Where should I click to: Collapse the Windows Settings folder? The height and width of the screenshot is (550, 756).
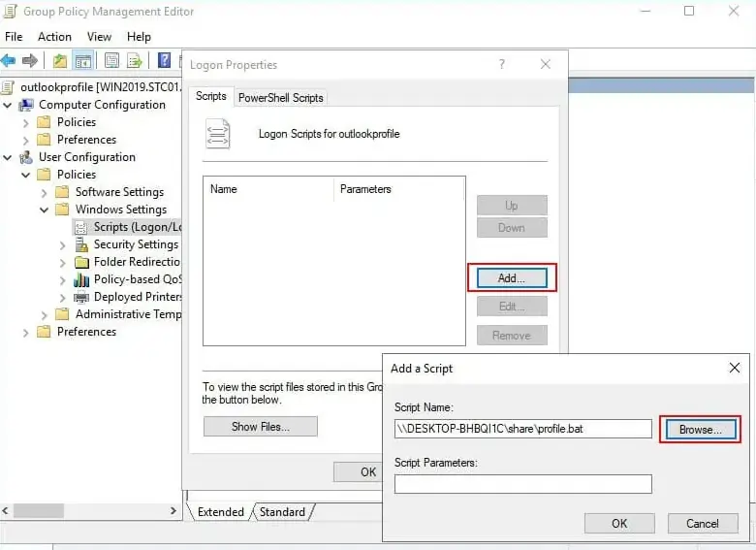[x=45, y=210]
